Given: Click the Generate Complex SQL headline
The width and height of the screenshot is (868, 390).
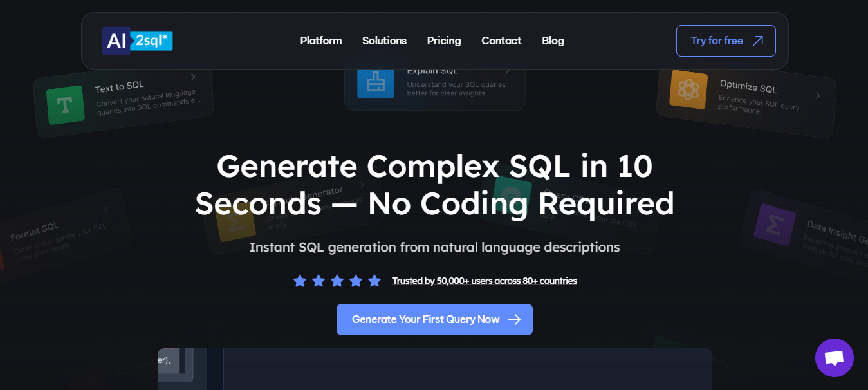Looking at the screenshot, I should tap(434, 185).
